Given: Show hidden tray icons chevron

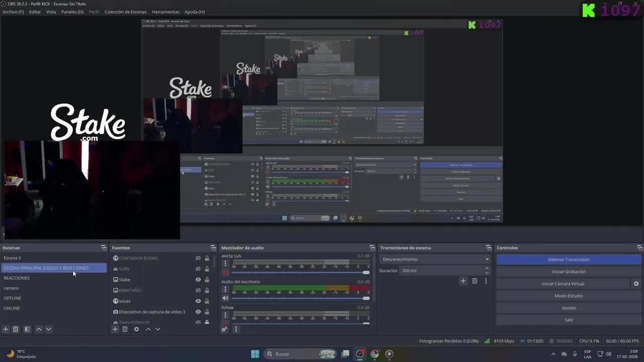Looking at the screenshot, I should click(x=553, y=354).
